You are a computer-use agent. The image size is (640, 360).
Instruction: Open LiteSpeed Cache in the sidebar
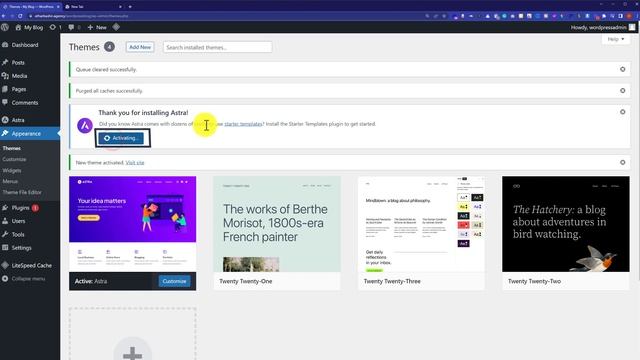coord(31,265)
